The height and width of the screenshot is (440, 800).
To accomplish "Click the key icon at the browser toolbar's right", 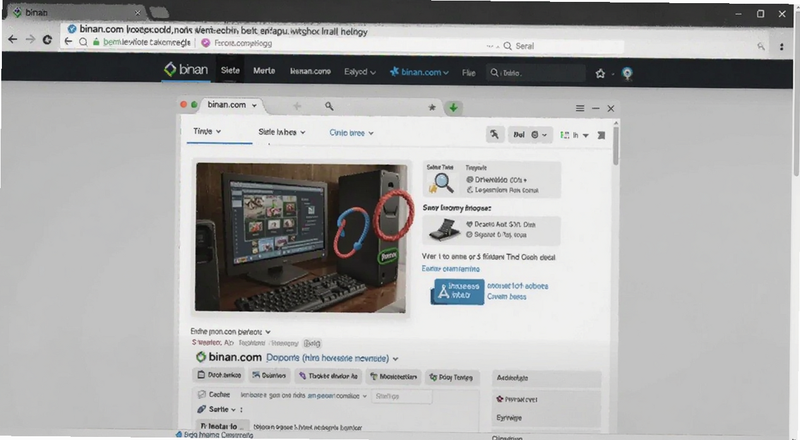I will tap(761, 46).
